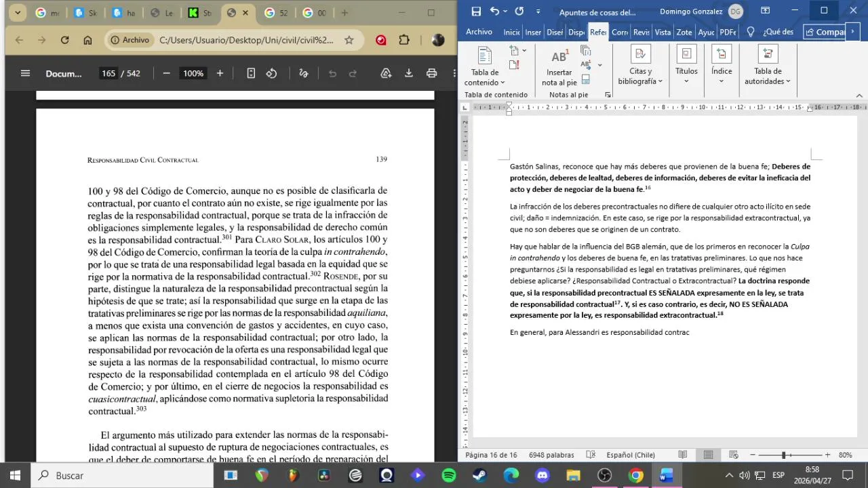Click the Chrome address bar URL
The image size is (868, 488).
tap(246, 40)
